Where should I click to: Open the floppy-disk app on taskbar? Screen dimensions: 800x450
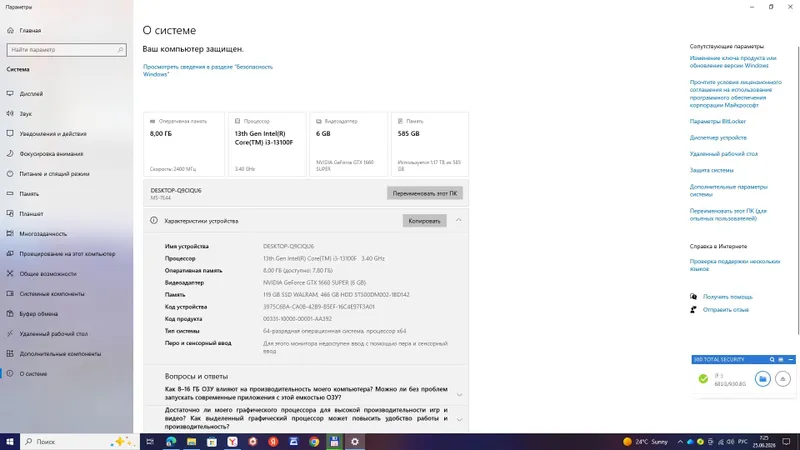pyautogui.click(x=334, y=442)
